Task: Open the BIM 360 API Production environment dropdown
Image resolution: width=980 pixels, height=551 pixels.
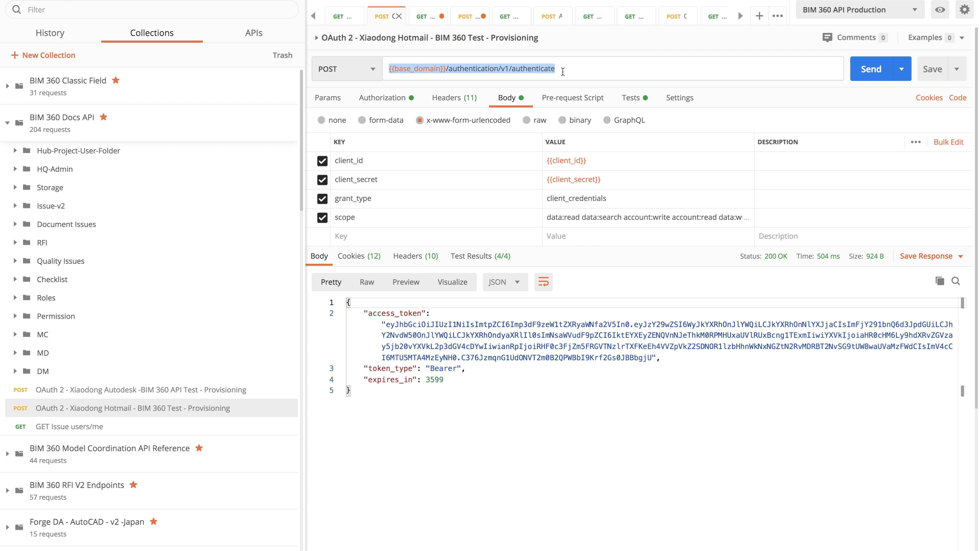Action: 860,9
